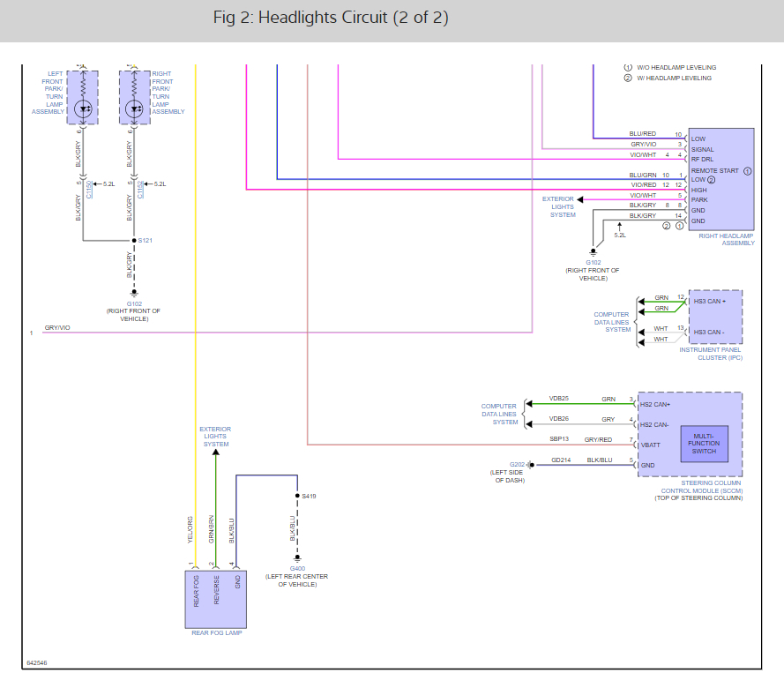Click the S419 splice label

(309, 496)
